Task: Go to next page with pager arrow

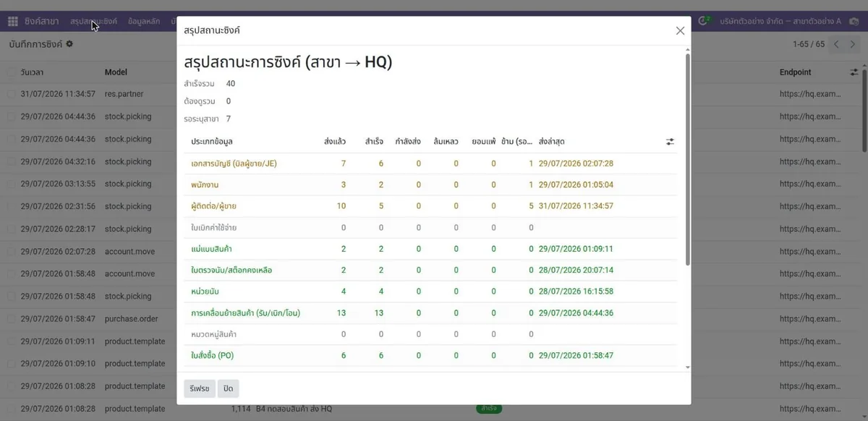Action: click(x=854, y=44)
